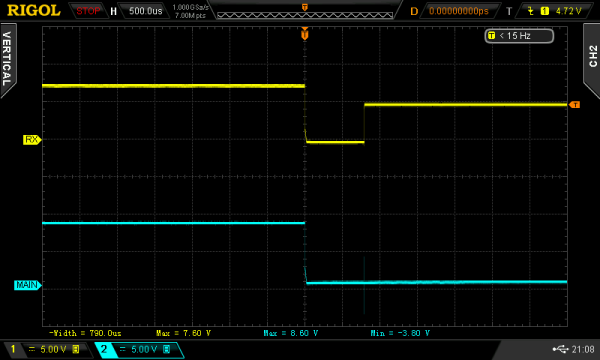Viewport: 600px width, 360px height.
Task: Click the orange trigger position marker at top
Action: [305, 34]
